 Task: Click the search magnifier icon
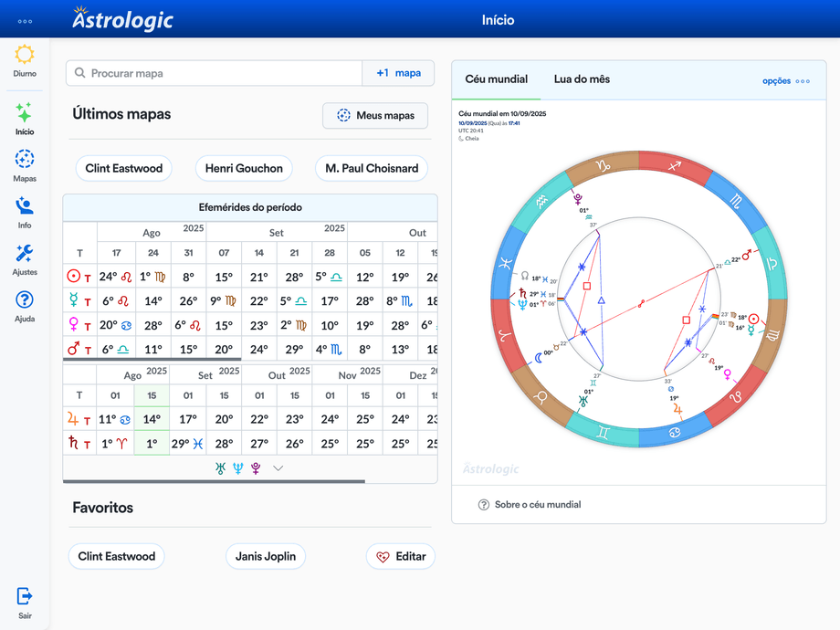coord(79,73)
